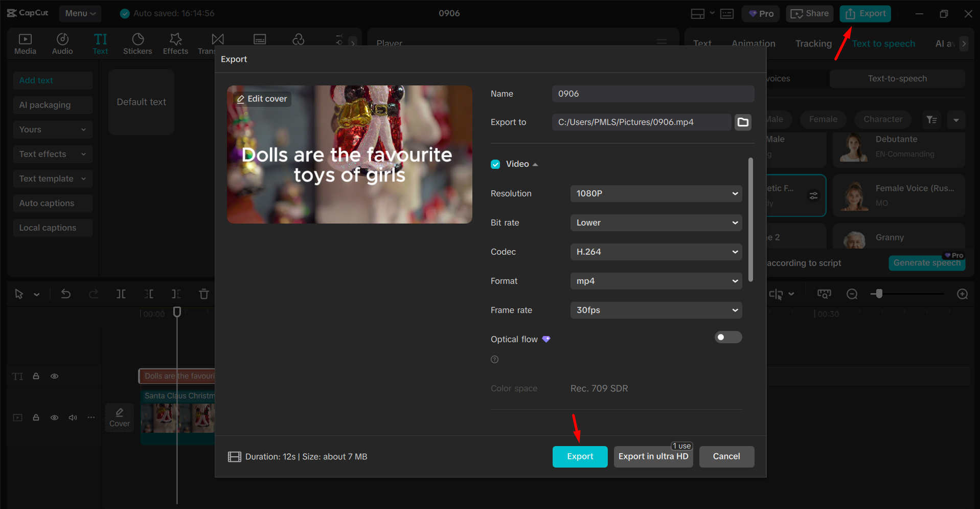Delete clip using the trash icon
The image size is (980, 509).
tap(203, 294)
